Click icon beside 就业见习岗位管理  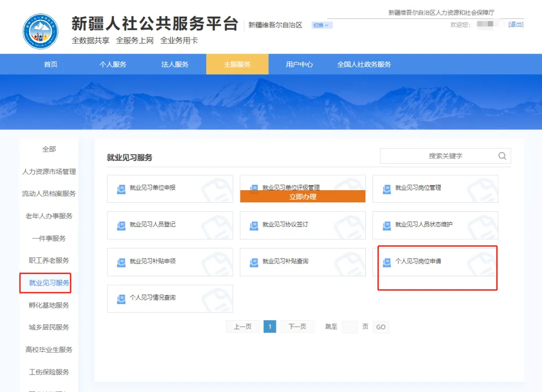[386, 189]
